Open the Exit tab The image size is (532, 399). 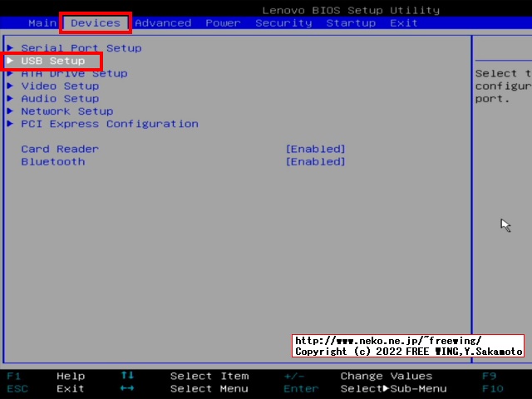[404, 23]
